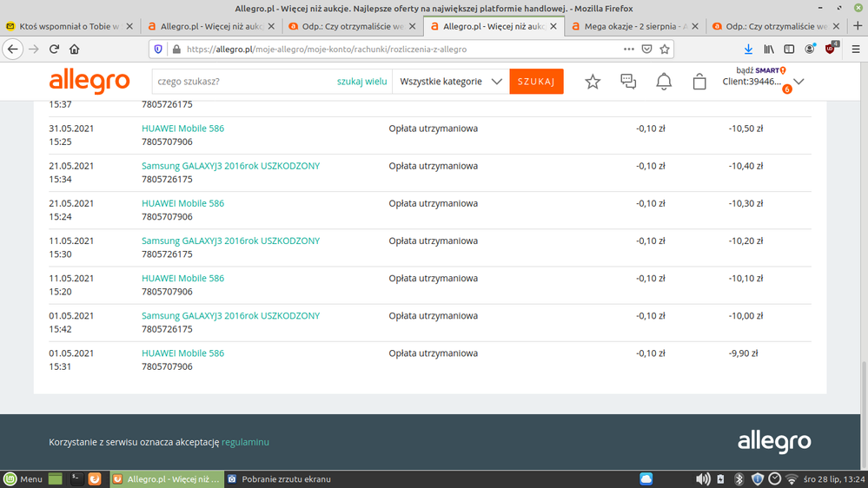Open uBlock Origin extension icon

coord(831,49)
